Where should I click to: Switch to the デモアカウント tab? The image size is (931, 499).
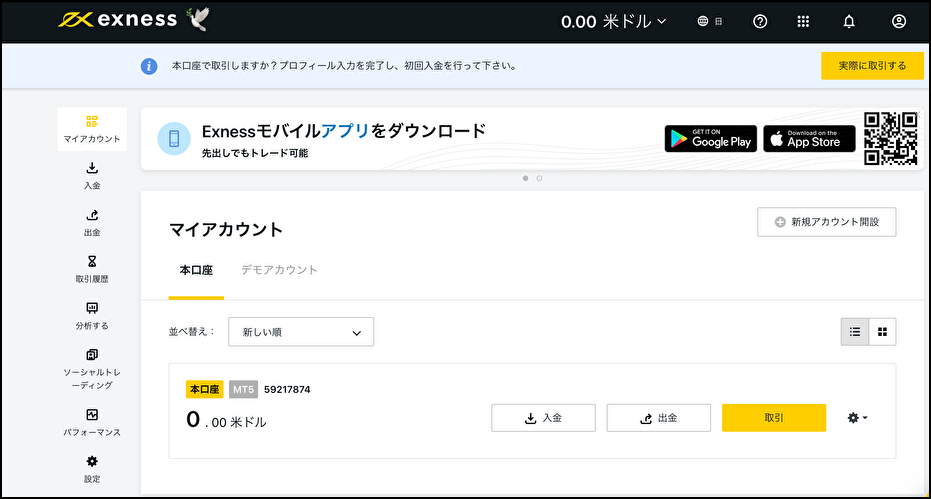(279, 270)
